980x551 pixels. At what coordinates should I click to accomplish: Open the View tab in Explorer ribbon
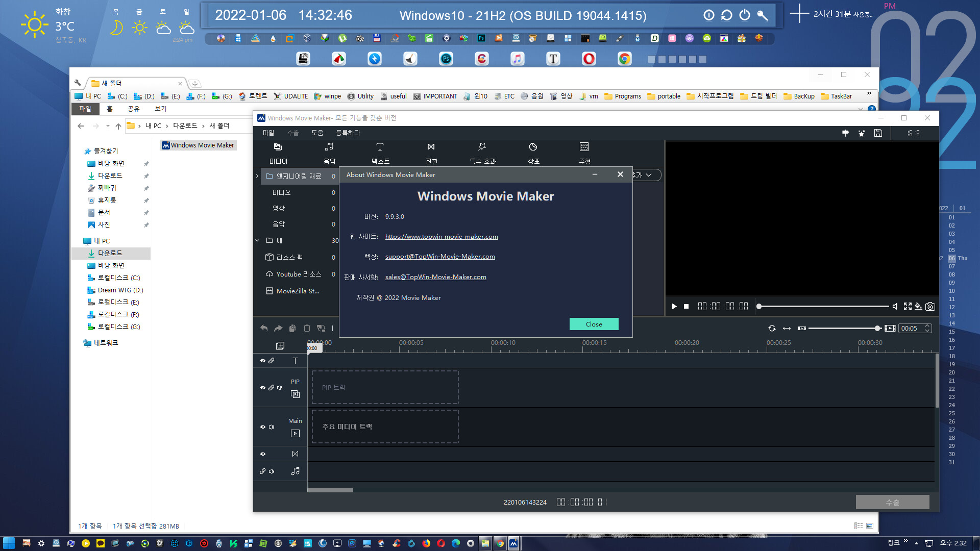(x=160, y=109)
